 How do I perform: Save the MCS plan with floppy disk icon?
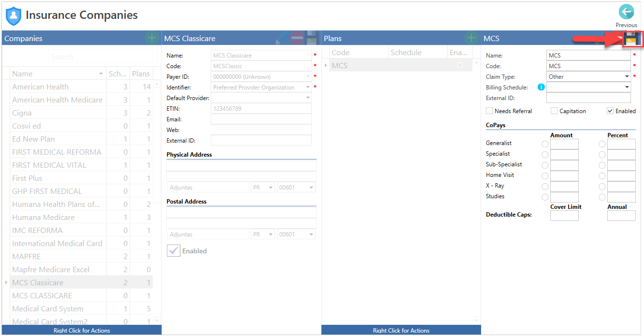point(631,39)
